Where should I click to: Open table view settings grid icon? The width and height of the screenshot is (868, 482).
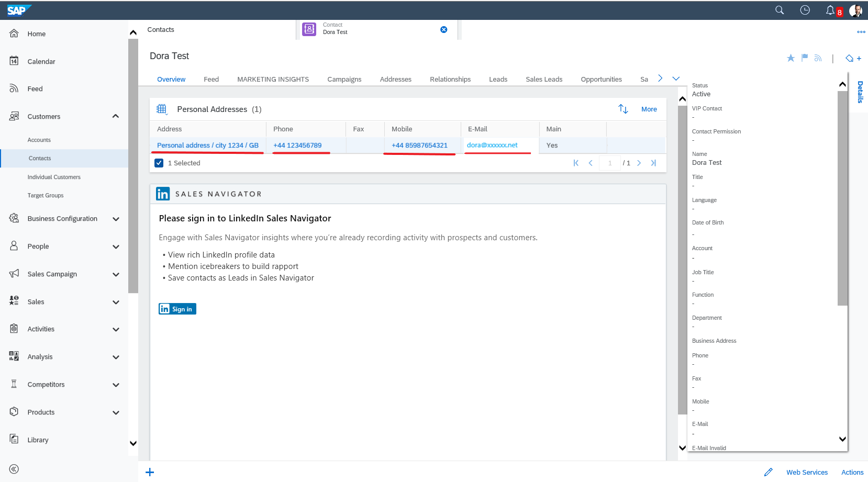tap(162, 109)
